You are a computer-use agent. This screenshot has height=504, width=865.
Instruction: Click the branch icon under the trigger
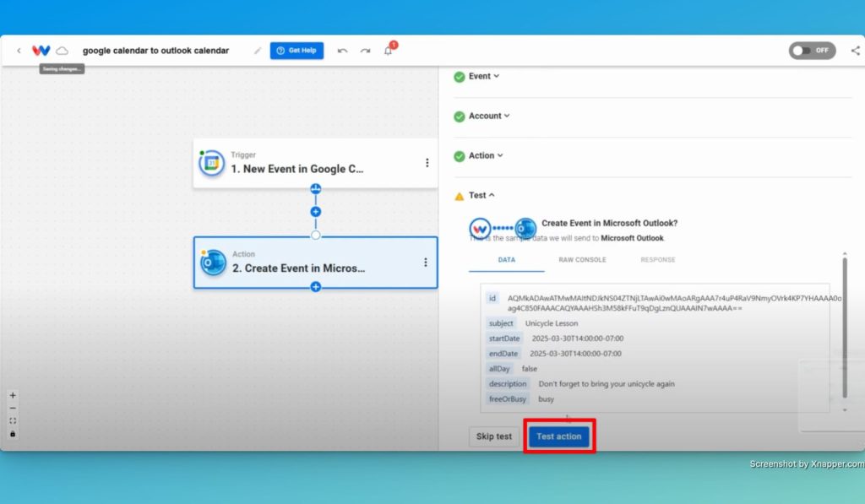click(316, 188)
